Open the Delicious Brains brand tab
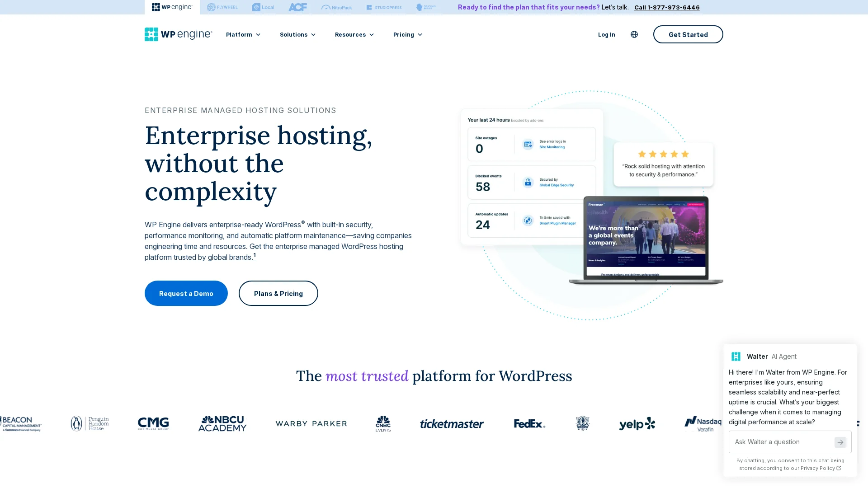This screenshot has height=488, width=868. [x=426, y=7]
